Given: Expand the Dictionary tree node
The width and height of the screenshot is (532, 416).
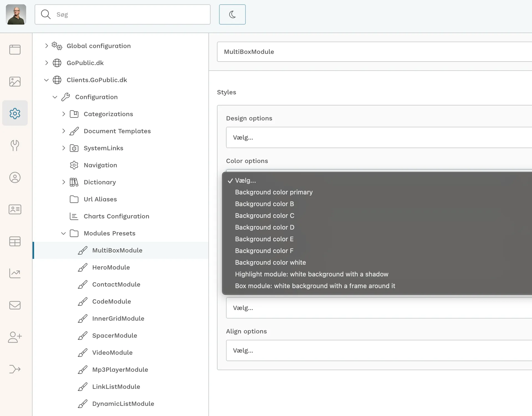Looking at the screenshot, I should coord(63,182).
